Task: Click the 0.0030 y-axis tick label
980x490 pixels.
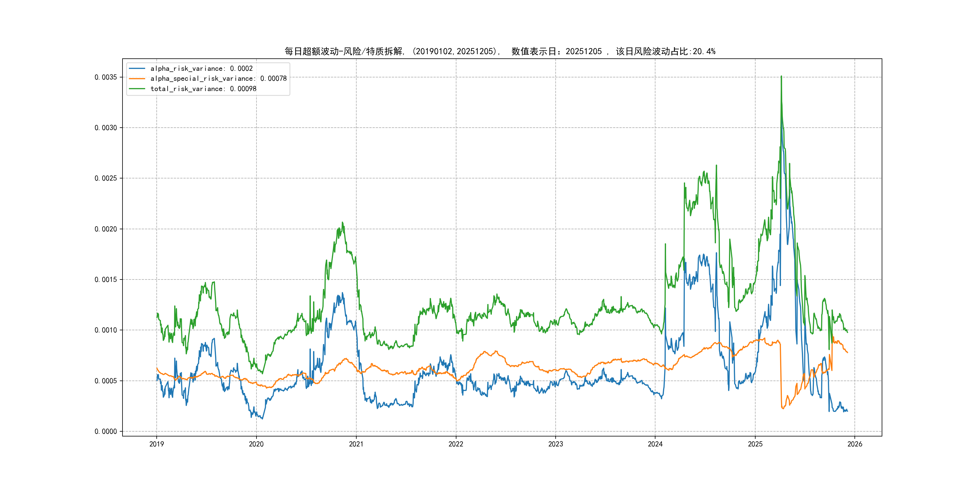Action: pyautogui.click(x=105, y=128)
